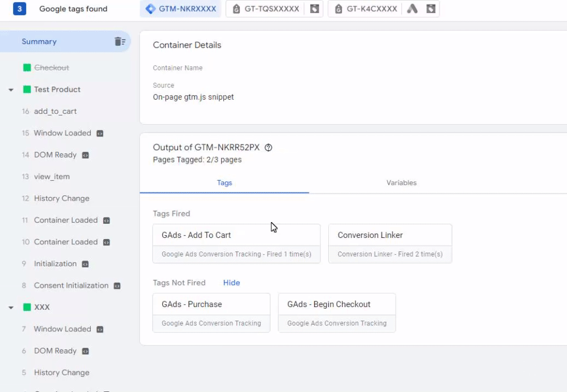Click the API icon beside Container Loaded event 11

(107, 220)
